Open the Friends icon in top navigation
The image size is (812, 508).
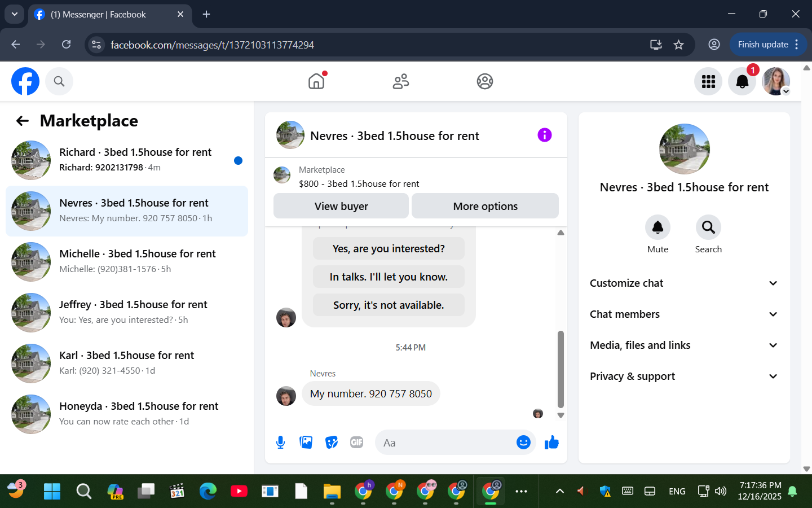(x=401, y=81)
